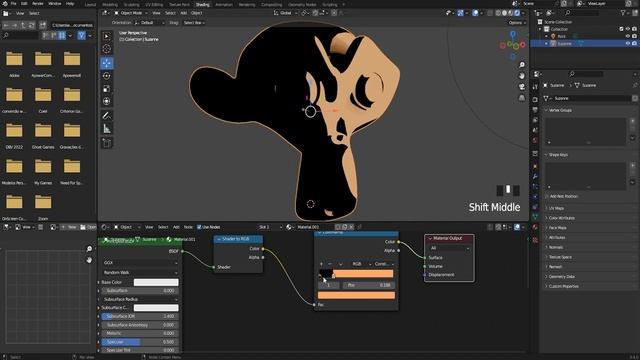Select the Measure tool
This screenshot has height=360, width=640.
(x=107, y=129)
